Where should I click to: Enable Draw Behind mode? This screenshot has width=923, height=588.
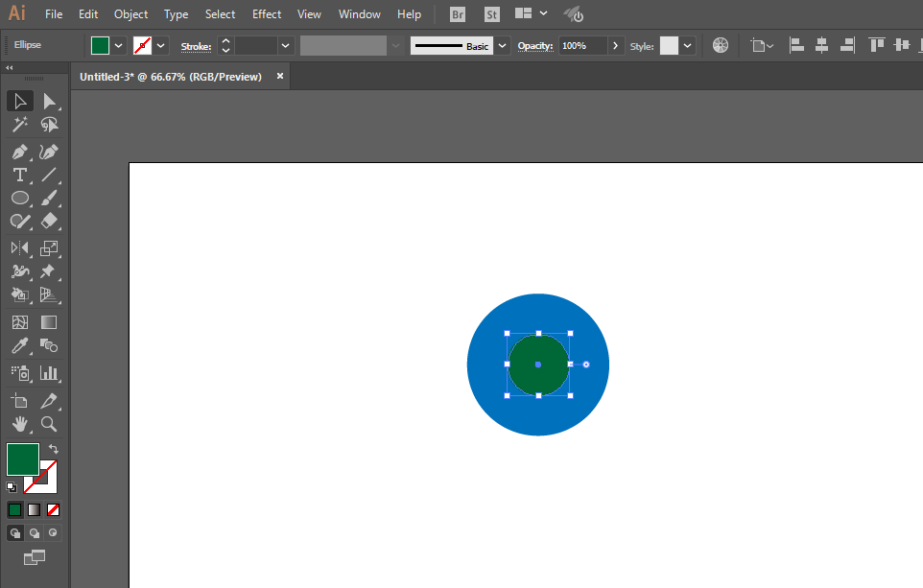[35, 532]
